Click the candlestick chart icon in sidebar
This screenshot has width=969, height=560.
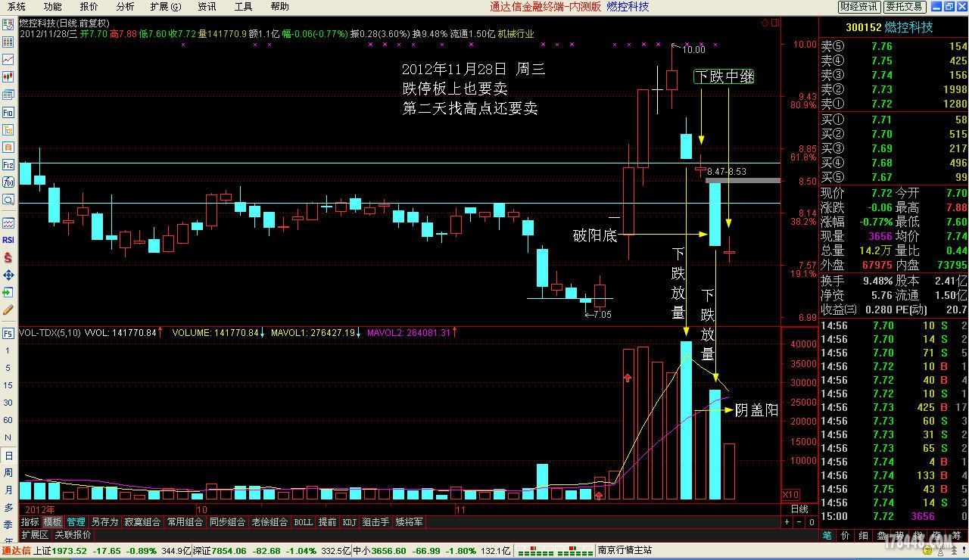(8, 77)
